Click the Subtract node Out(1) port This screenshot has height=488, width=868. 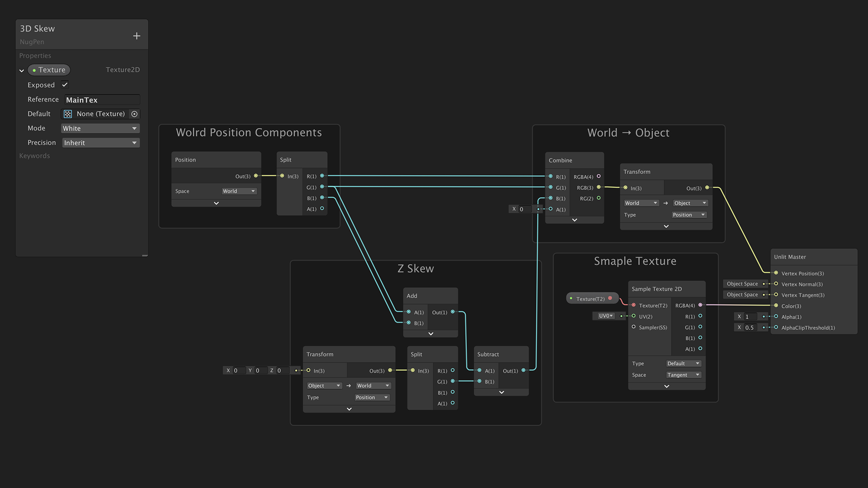coord(524,370)
